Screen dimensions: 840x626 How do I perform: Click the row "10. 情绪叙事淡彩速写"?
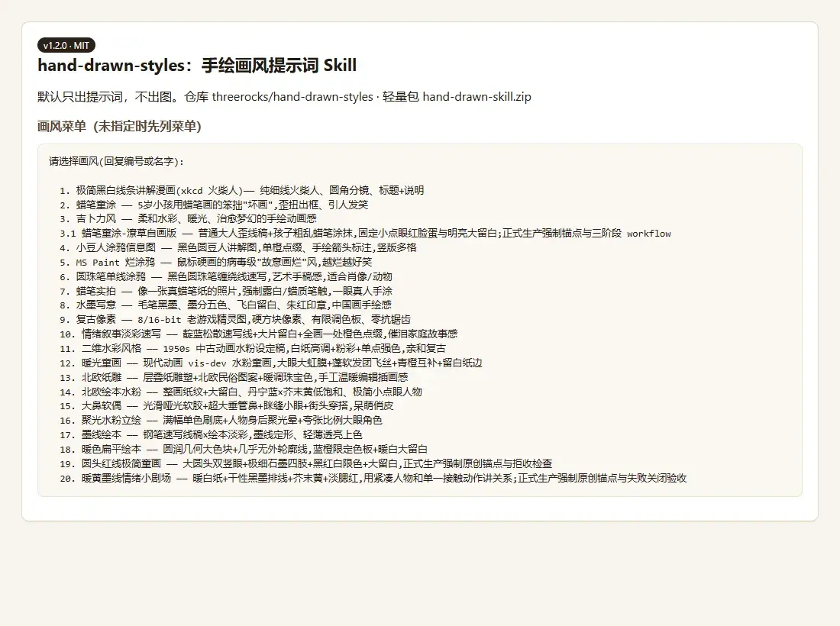click(x=259, y=334)
